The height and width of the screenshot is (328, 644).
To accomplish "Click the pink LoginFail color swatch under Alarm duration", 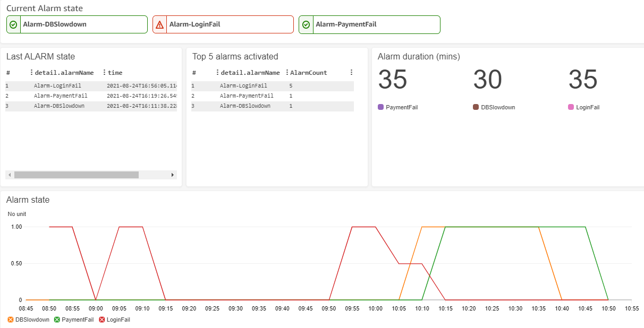I will 570,107.
